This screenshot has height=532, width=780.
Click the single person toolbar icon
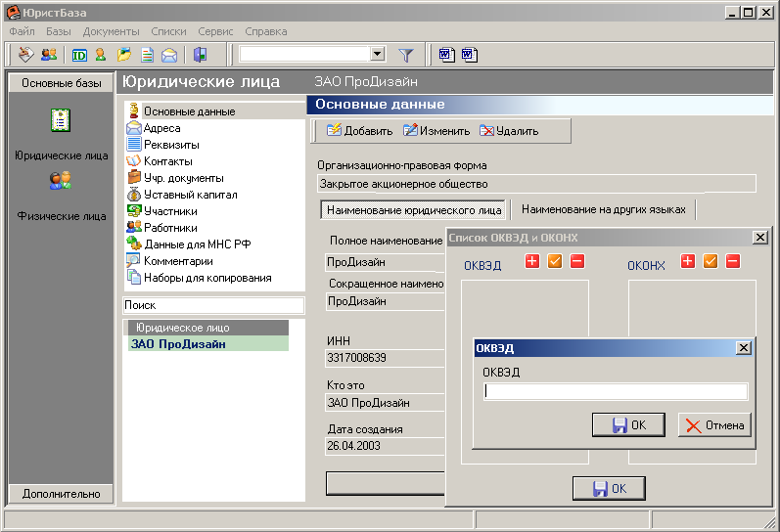[x=101, y=54]
